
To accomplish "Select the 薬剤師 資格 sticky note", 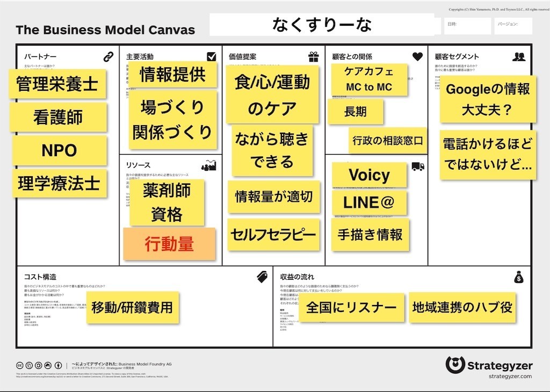I will pyautogui.click(x=167, y=202).
